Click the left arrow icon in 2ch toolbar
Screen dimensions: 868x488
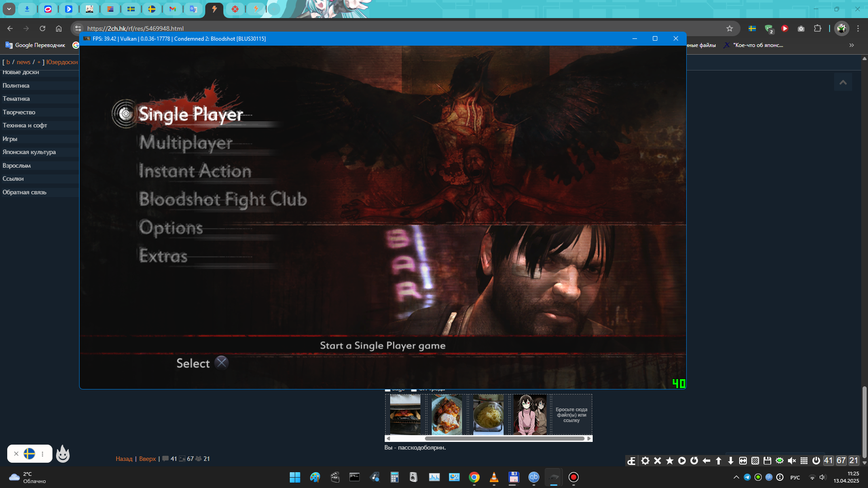click(x=706, y=460)
